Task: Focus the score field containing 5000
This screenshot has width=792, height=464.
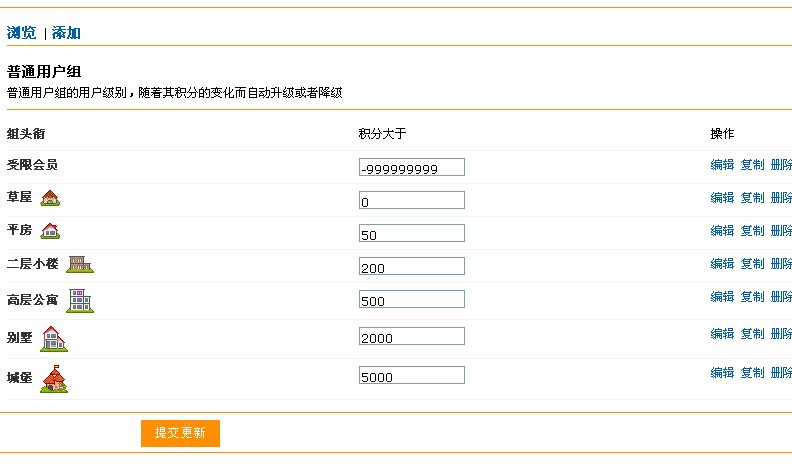Action: pos(412,375)
